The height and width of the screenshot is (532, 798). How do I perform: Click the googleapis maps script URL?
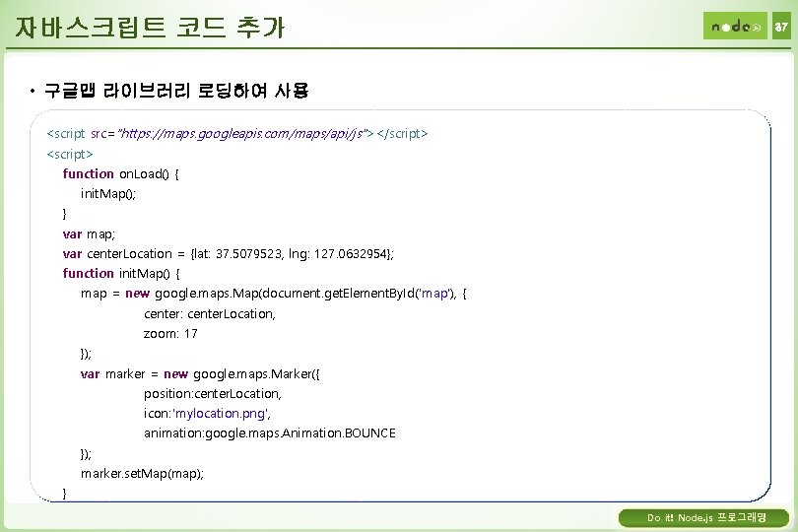point(242,133)
